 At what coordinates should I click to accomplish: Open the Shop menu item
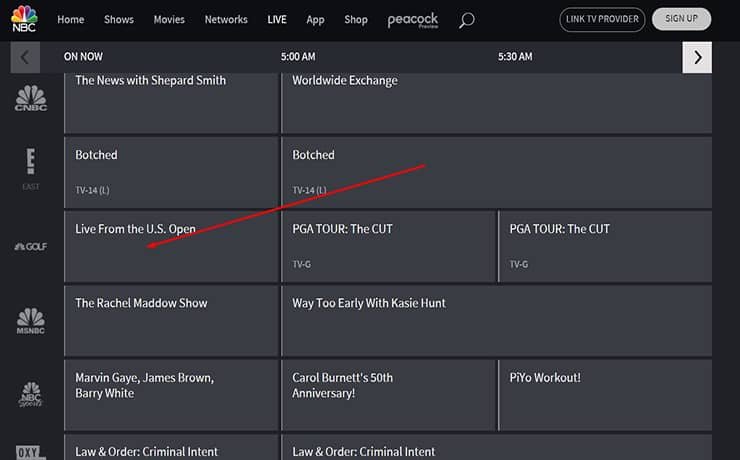pos(356,20)
